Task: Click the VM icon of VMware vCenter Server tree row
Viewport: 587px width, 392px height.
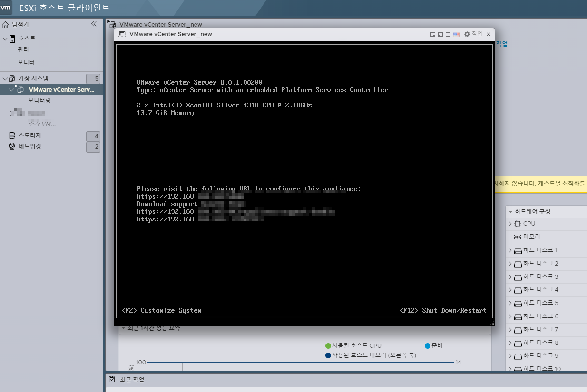Action: tap(20, 89)
